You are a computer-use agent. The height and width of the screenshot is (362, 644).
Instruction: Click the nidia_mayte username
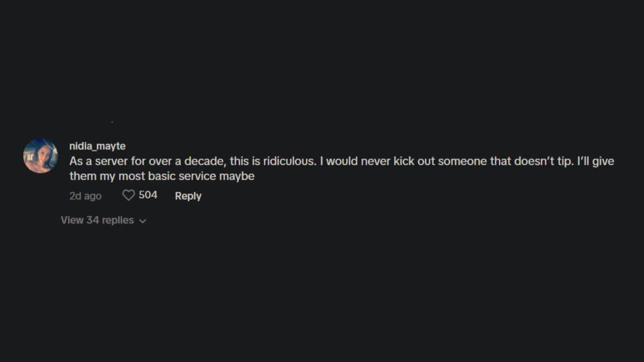click(97, 146)
